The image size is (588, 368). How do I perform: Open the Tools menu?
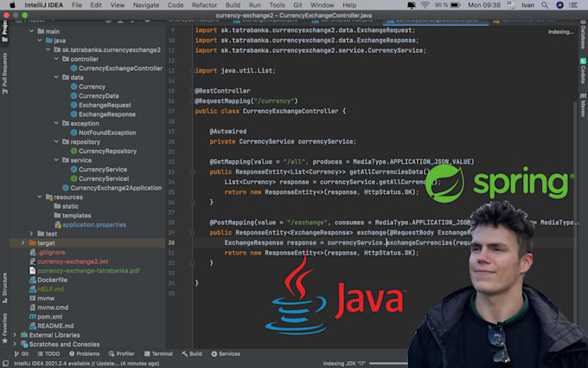pos(277,5)
